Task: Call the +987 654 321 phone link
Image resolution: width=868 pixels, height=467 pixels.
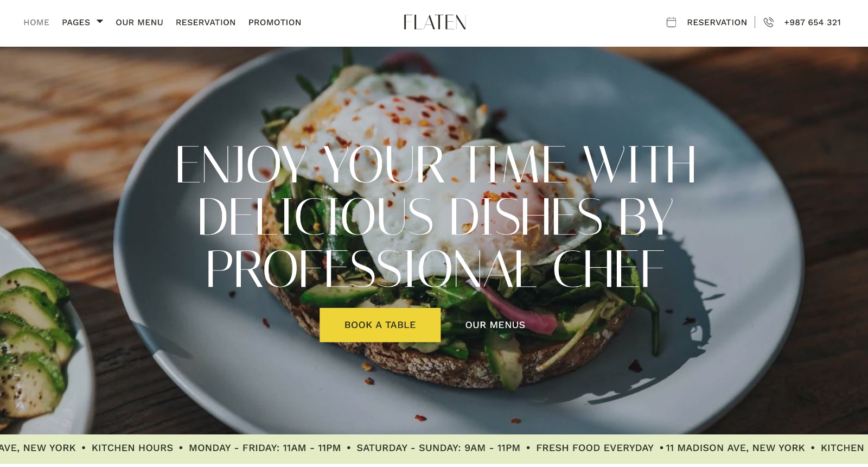Action: point(812,22)
